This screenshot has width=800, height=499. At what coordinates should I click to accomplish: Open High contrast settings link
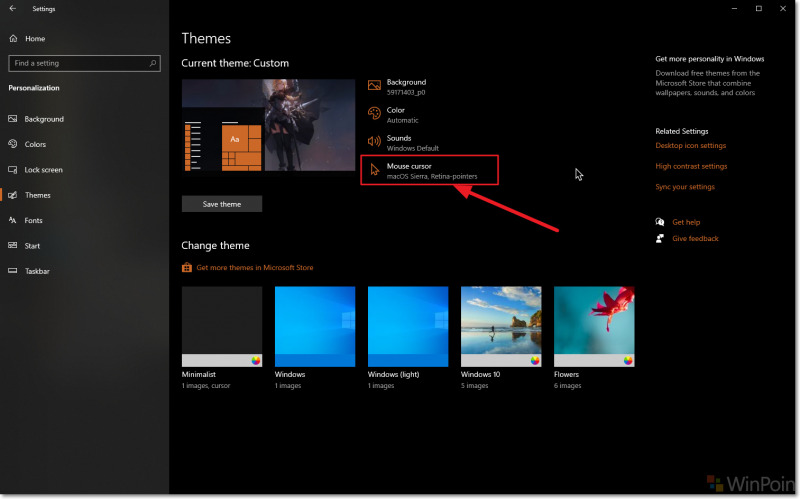(x=691, y=166)
